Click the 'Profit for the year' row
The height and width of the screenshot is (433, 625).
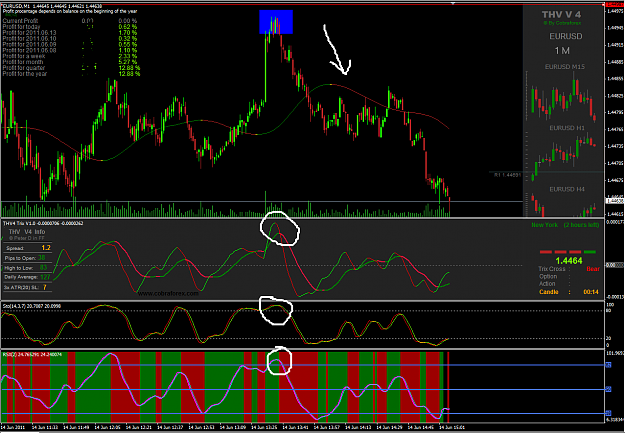(71, 74)
